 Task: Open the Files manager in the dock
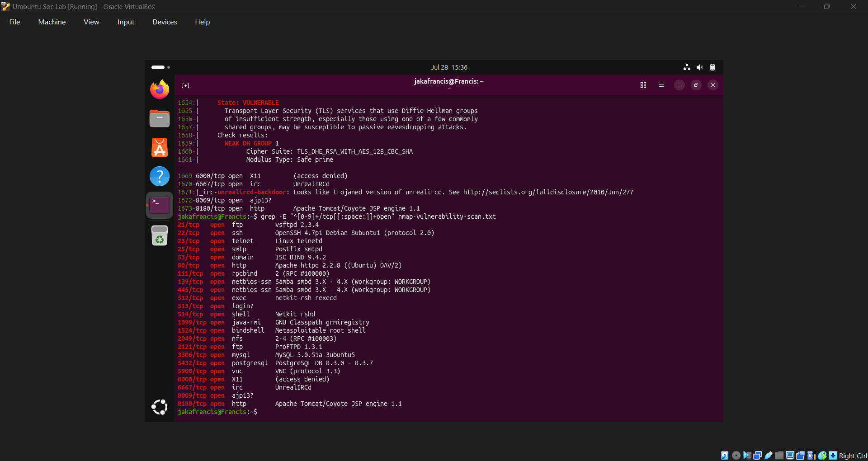(x=160, y=118)
